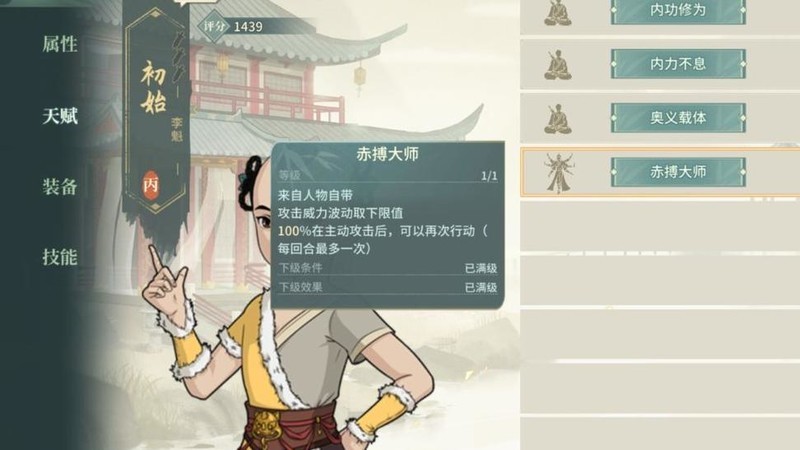Click the red 丙 grade badge
The width and height of the screenshot is (800, 450).
pos(151,185)
